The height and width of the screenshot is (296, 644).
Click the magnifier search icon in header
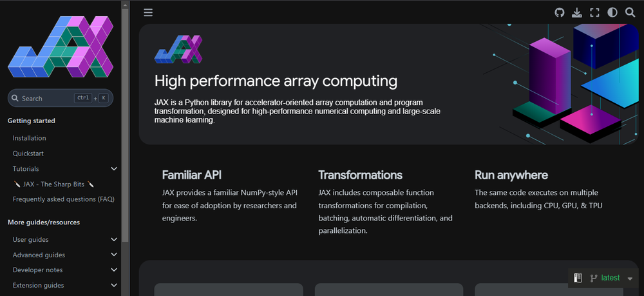click(x=630, y=13)
